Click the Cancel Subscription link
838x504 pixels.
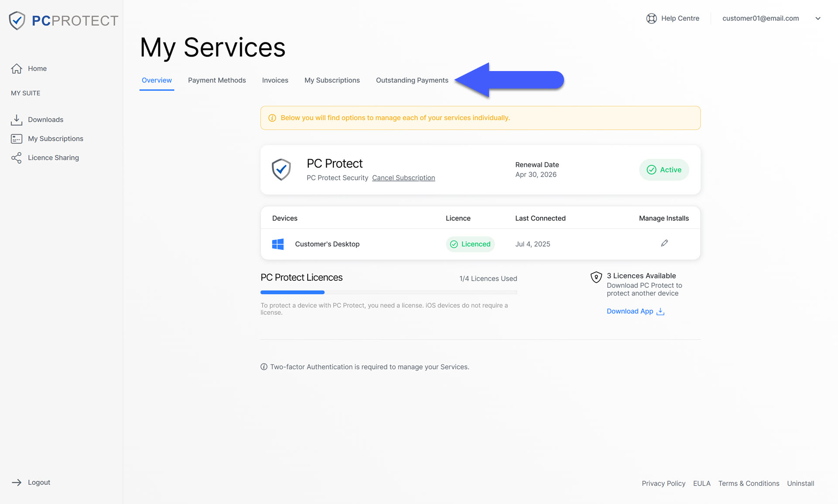404,178
